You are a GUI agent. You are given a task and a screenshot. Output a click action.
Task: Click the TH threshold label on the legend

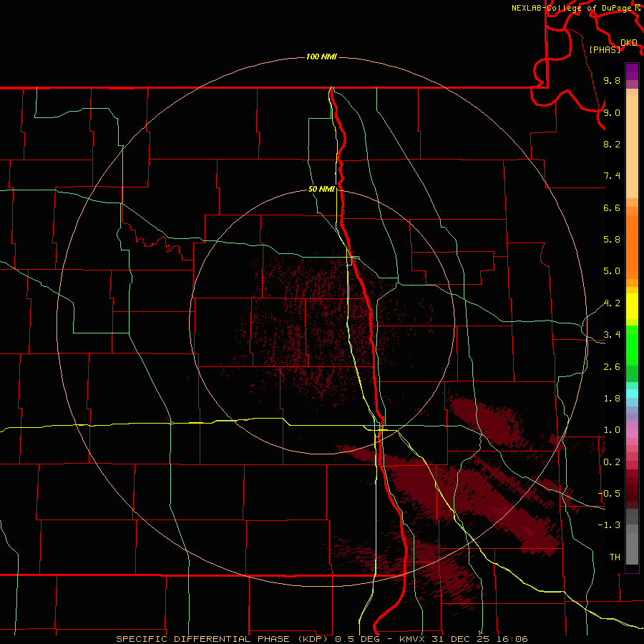tap(615, 557)
